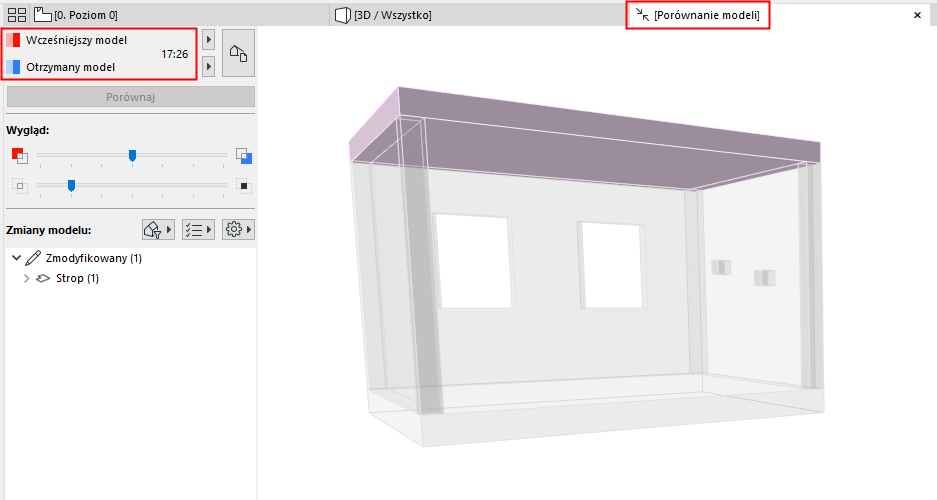
Task: Select the Porównanie modeli tab
Action: click(697, 15)
